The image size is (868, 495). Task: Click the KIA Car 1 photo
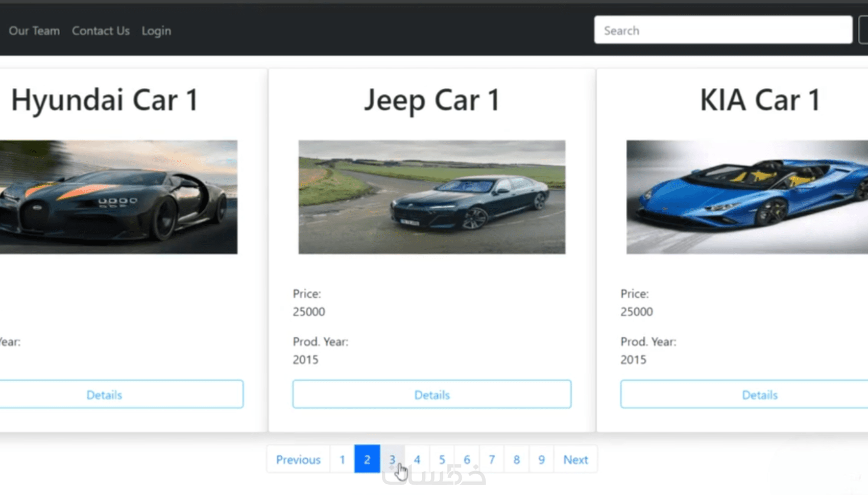point(747,197)
